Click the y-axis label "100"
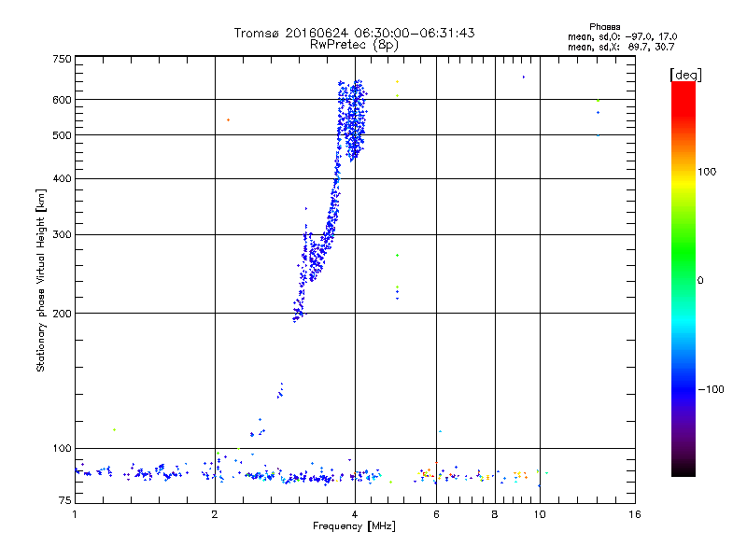This screenshot has height=560, width=747. 62,448
